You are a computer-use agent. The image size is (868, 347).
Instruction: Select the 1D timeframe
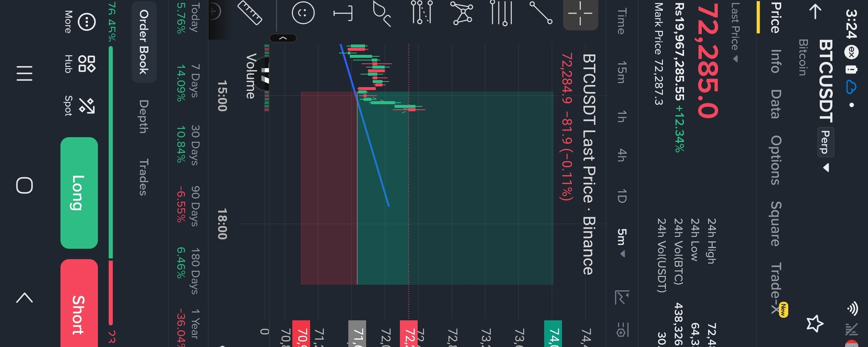point(621,196)
